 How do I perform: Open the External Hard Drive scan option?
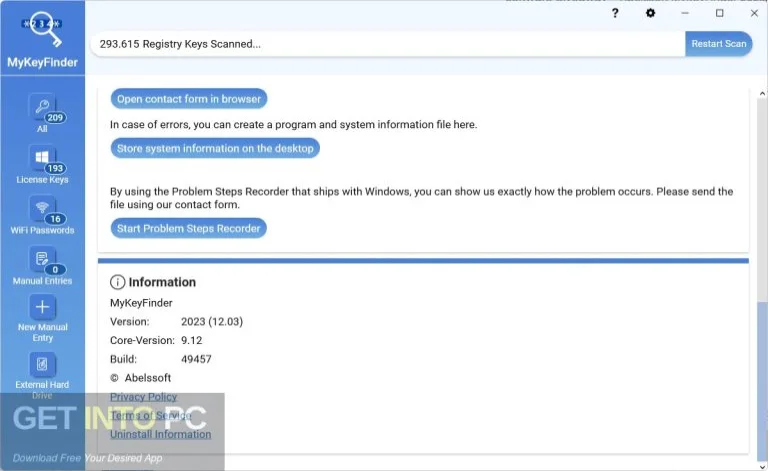point(42,364)
